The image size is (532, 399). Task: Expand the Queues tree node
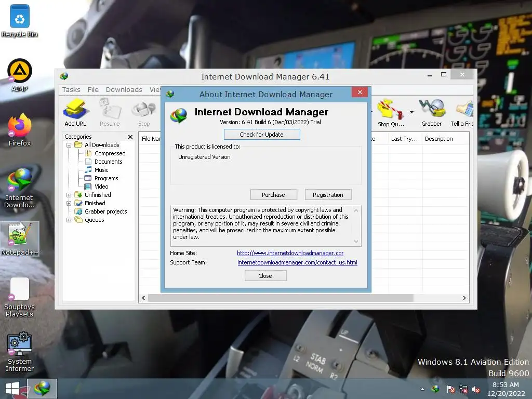click(x=69, y=220)
